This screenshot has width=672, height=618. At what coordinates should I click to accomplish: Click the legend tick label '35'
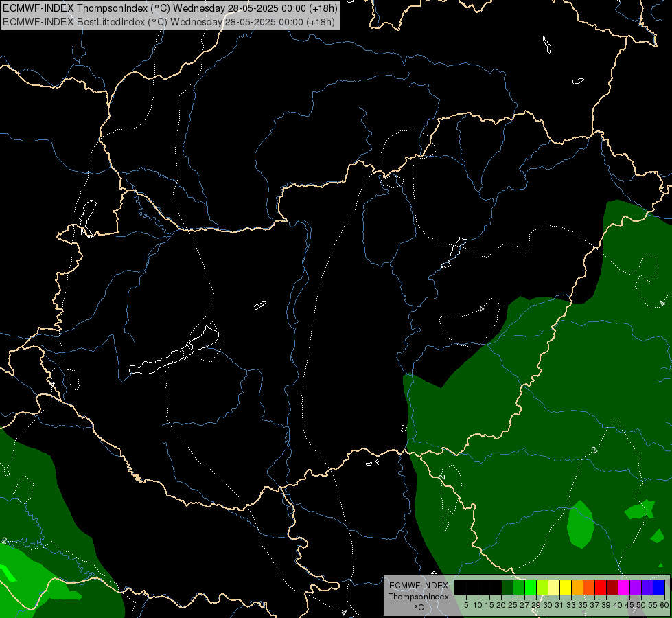coord(583,605)
